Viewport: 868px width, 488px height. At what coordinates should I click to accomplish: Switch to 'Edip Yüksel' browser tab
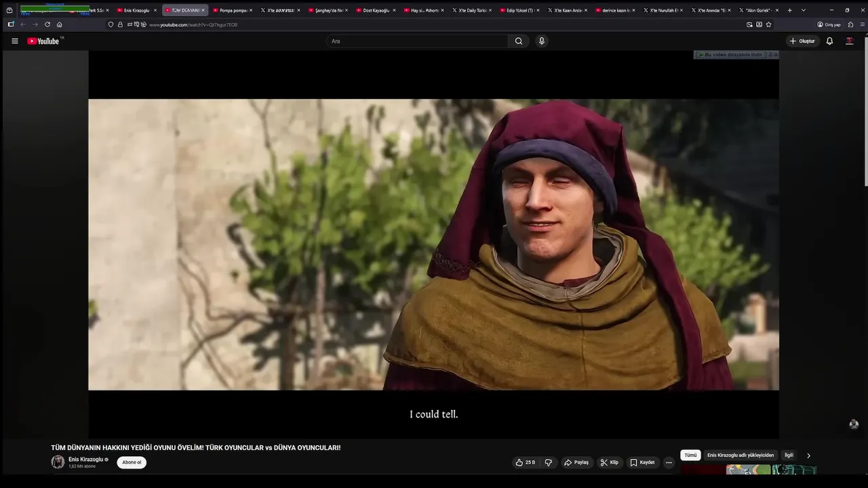(519, 10)
